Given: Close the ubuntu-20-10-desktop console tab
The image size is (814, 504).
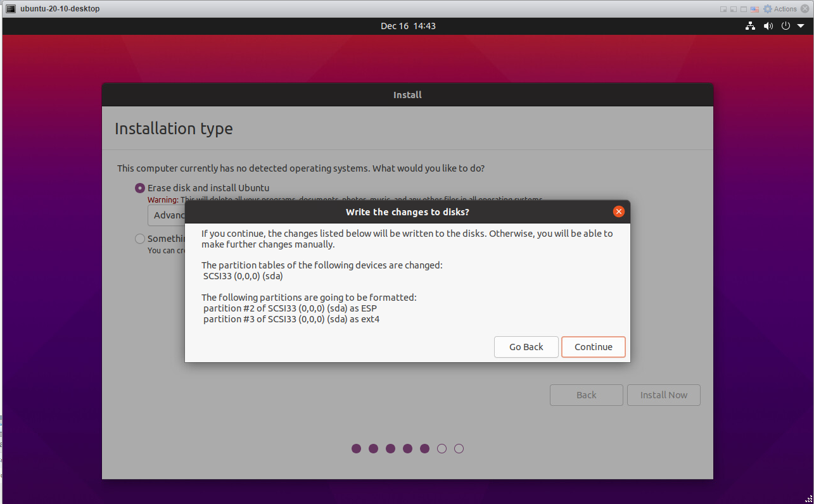Looking at the screenshot, I should point(805,9).
